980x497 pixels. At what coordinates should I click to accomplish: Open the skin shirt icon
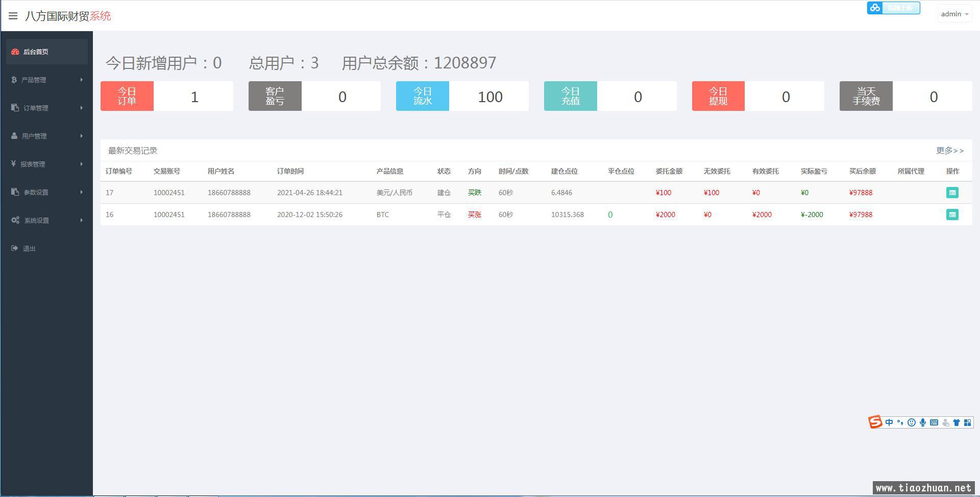click(957, 422)
